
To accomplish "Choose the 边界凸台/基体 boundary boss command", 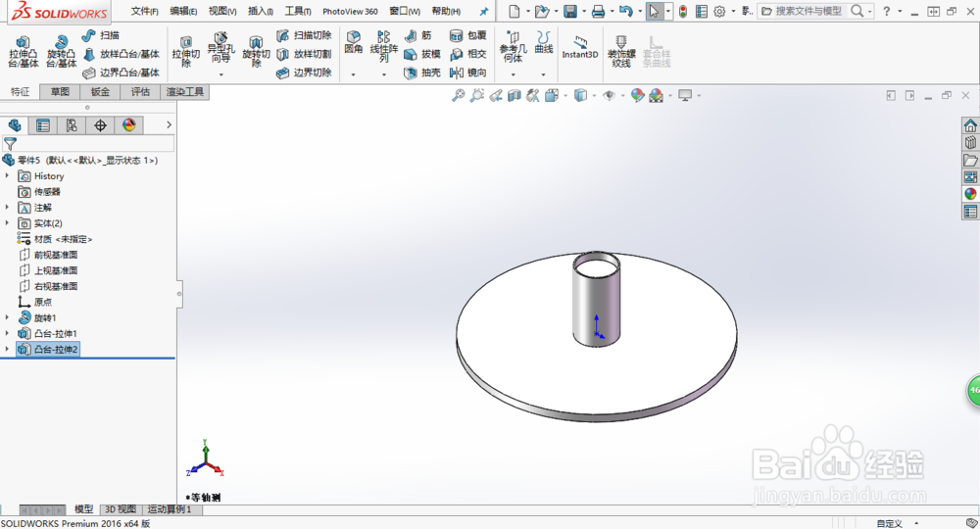I will 122,73.
